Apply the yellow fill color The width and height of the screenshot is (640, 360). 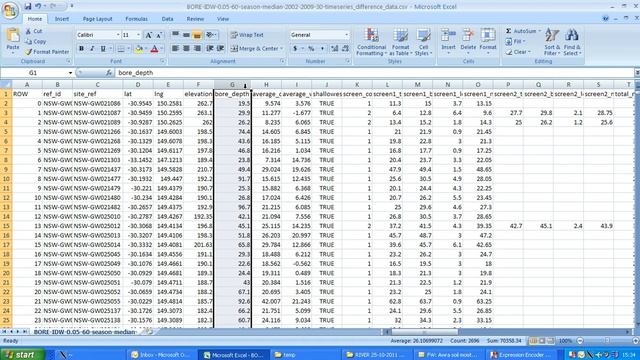[x=139, y=49]
